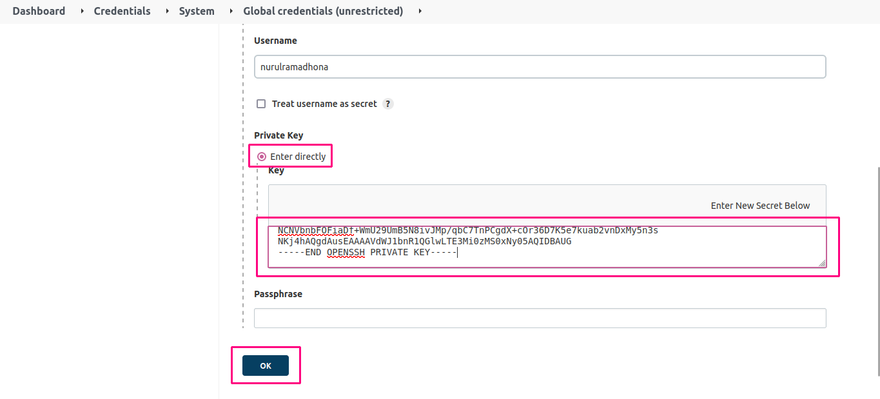The width and height of the screenshot is (880, 399).
Task: Grab the resize handle of the Key textarea
Action: coord(822,263)
